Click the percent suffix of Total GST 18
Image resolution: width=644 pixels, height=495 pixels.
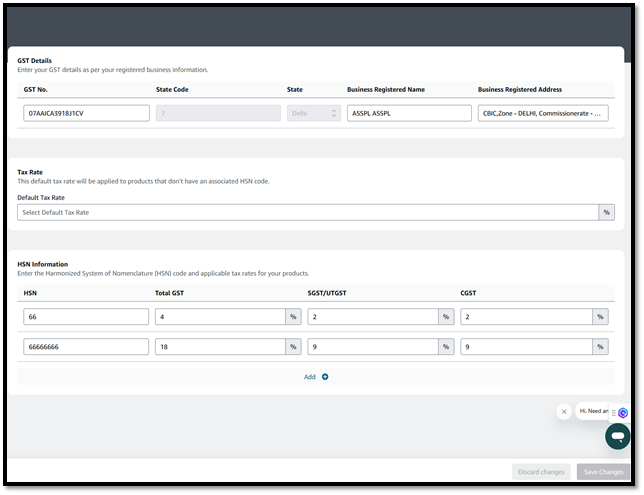pos(293,347)
